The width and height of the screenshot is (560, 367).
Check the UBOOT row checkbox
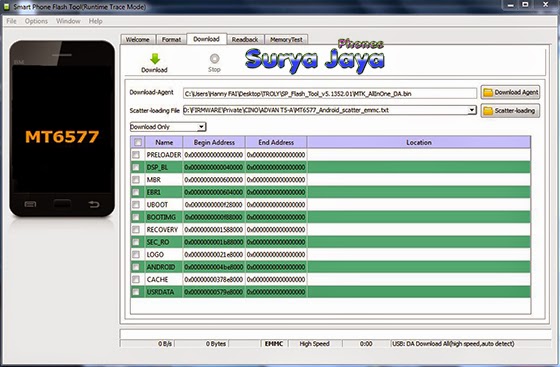click(x=136, y=205)
